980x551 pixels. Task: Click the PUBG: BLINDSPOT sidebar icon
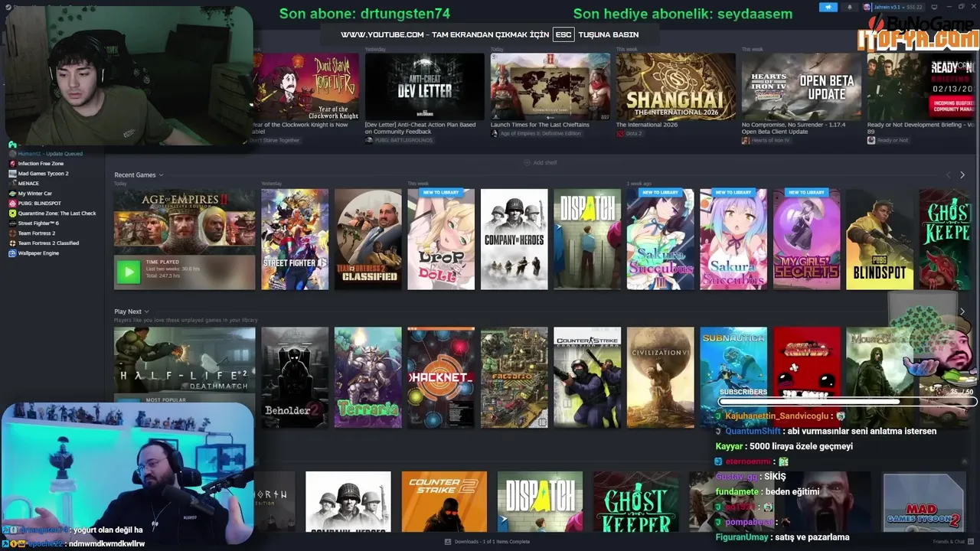[x=12, y=204]
